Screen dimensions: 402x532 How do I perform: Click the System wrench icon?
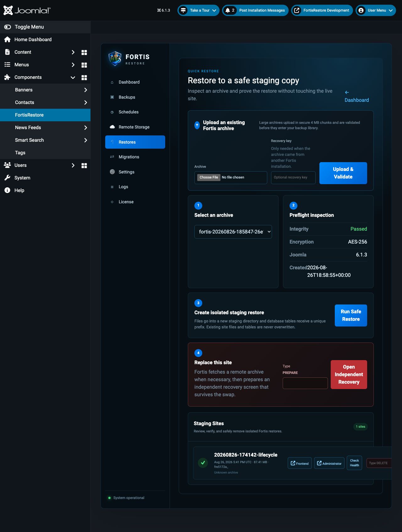point(8,178)
